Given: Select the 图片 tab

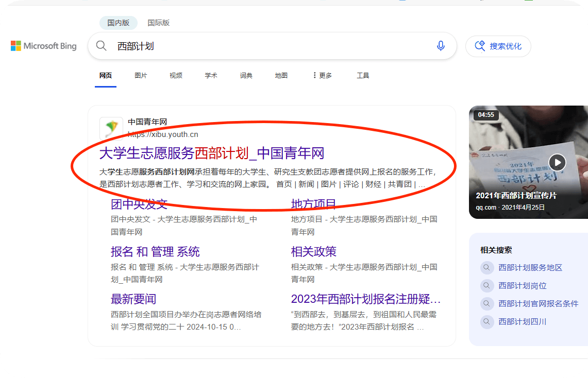Looking at the screenshot, I should [141, 76].
